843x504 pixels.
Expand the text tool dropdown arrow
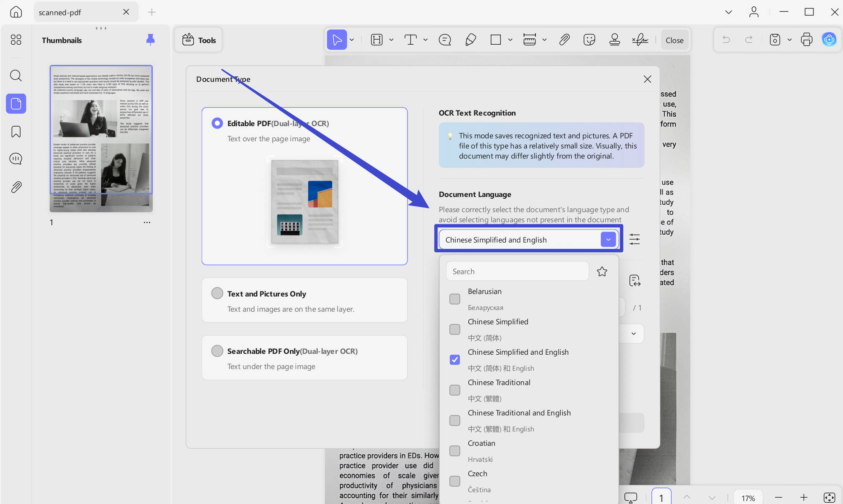(425, 40)
